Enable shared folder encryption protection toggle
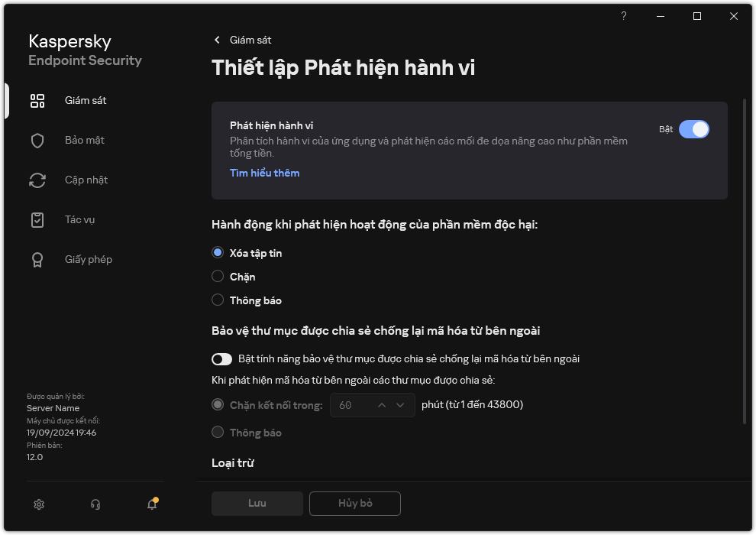This screenshot has height=535, width=756. pos(222,358)
